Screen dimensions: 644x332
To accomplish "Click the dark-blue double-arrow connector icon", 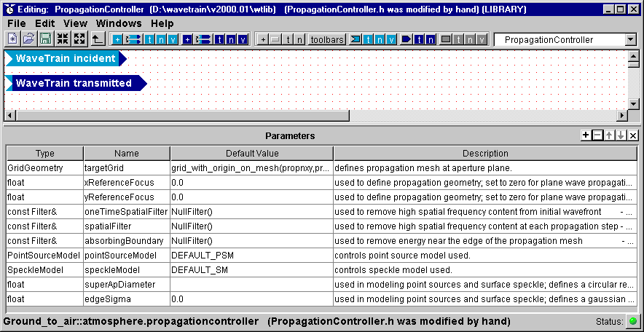I will point(203,39).
